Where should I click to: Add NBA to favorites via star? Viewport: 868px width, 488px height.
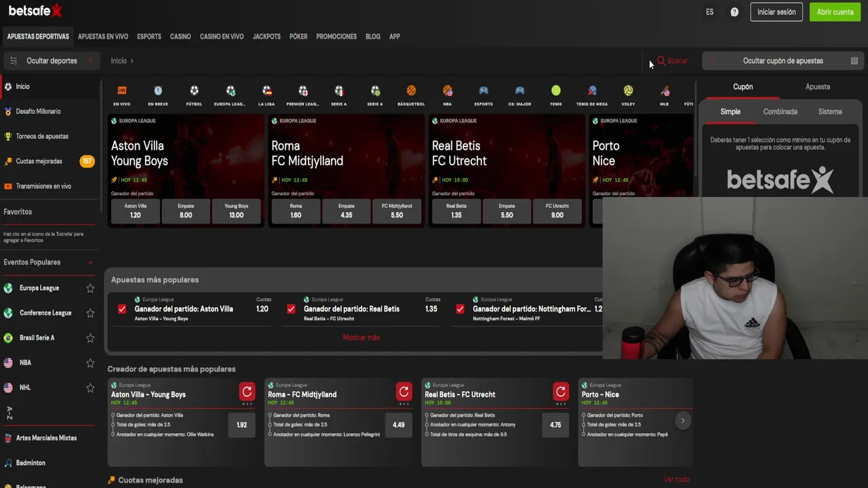(90, 363)
